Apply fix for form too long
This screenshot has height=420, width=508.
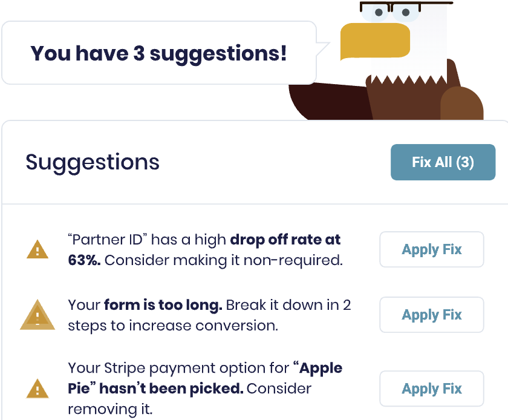tap(432, 315)
